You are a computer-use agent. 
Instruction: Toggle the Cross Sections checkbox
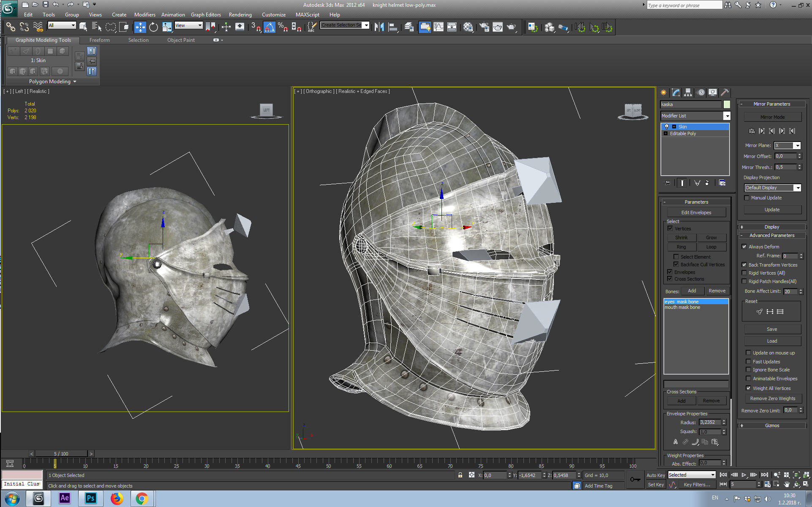click(670, 279)
